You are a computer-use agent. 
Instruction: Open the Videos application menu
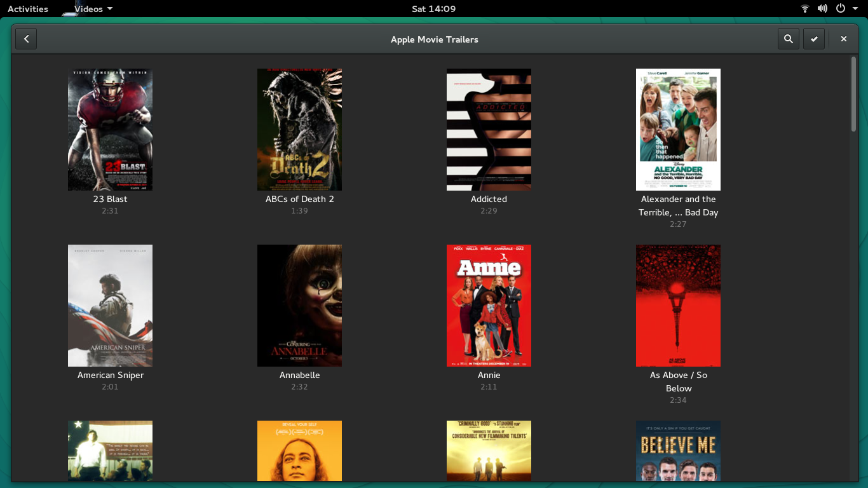coord(93,9)
